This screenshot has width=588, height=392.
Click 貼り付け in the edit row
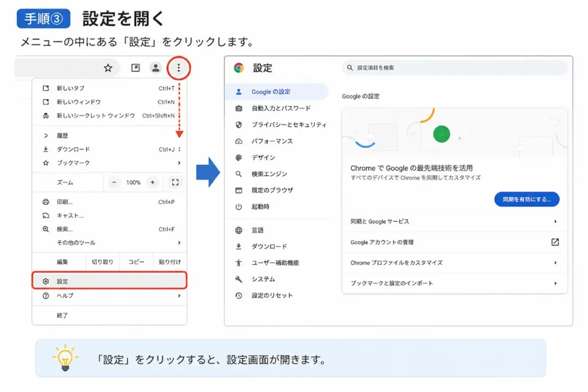[170, 262]
